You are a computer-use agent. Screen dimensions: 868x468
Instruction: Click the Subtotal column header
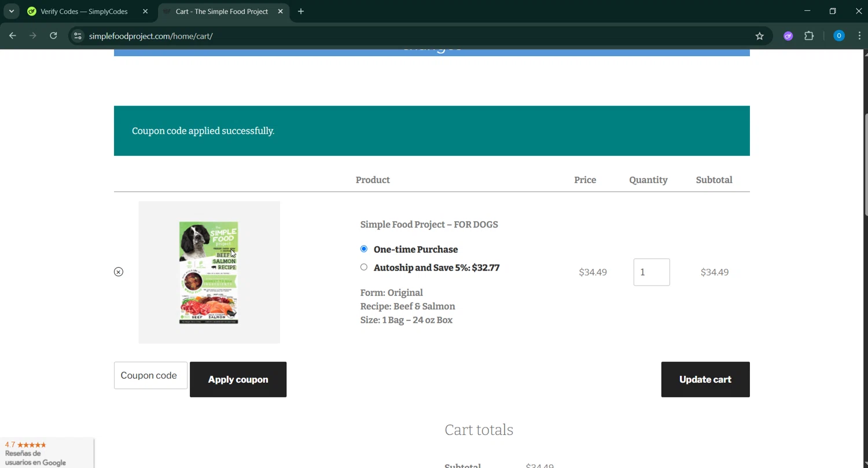(714, 180)
